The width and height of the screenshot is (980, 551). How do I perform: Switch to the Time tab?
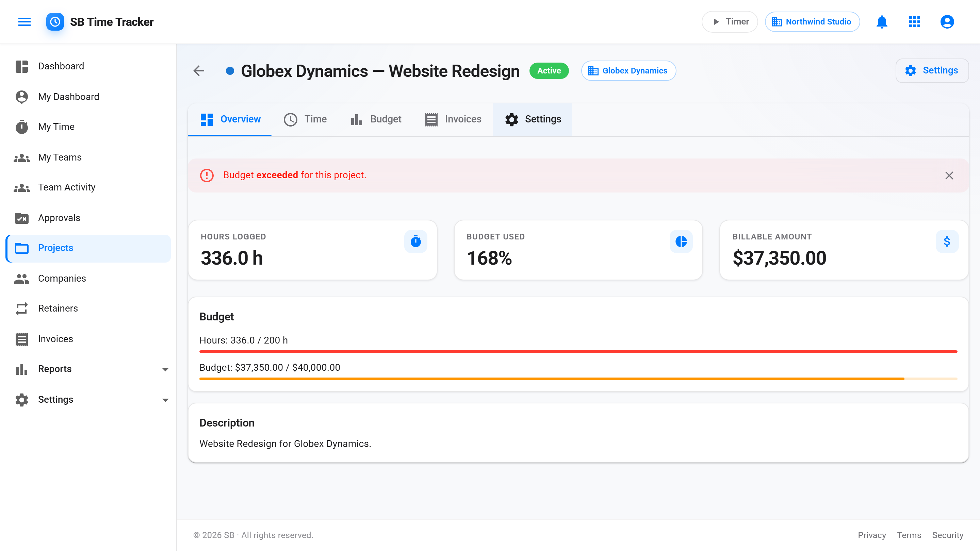(305, 119)
